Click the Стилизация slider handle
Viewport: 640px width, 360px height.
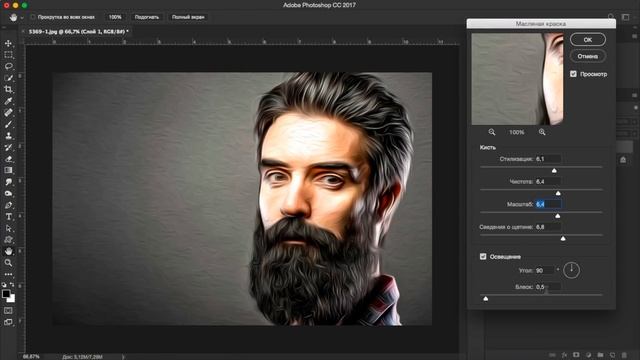554,170
